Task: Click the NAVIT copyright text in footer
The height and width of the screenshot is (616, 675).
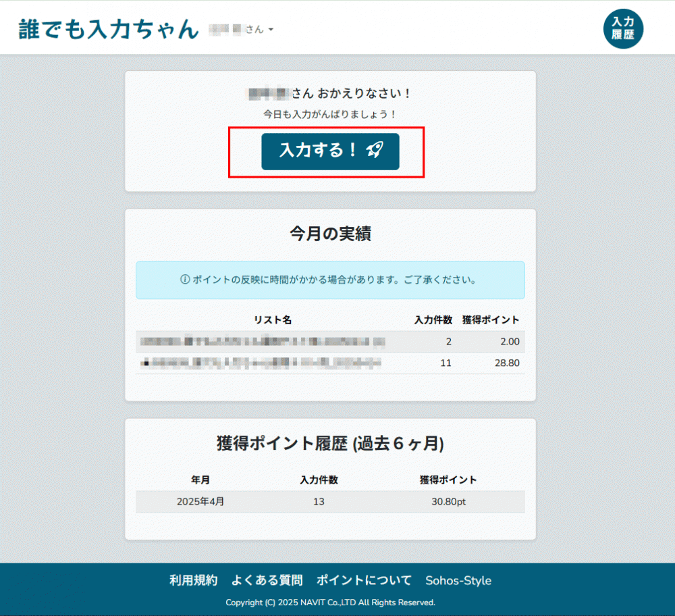Action: 330,602
